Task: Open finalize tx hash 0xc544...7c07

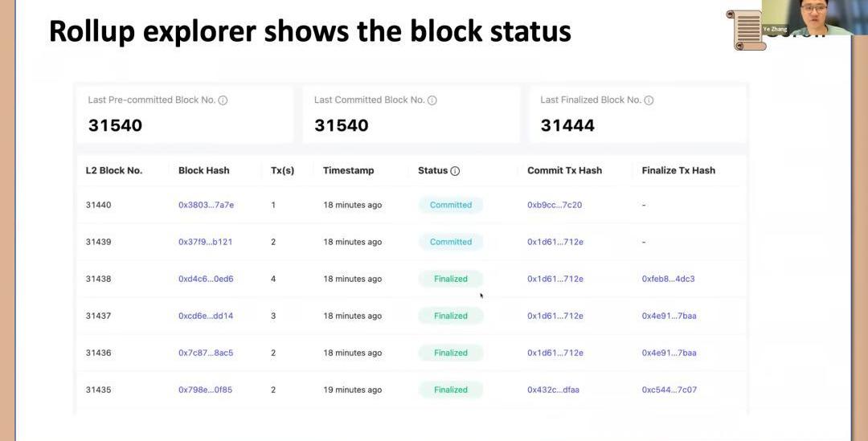Action: pyautogui.click(x=669, y=390)
